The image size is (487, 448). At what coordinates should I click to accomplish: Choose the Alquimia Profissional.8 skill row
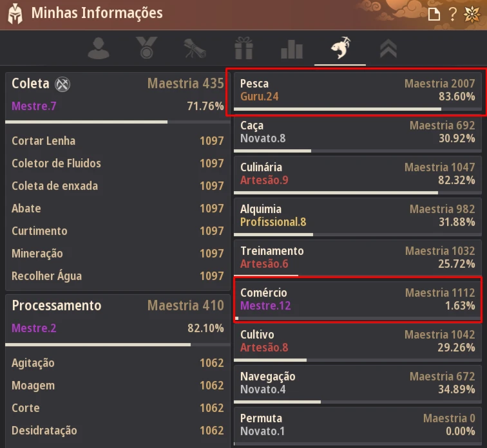click(358, 218)
